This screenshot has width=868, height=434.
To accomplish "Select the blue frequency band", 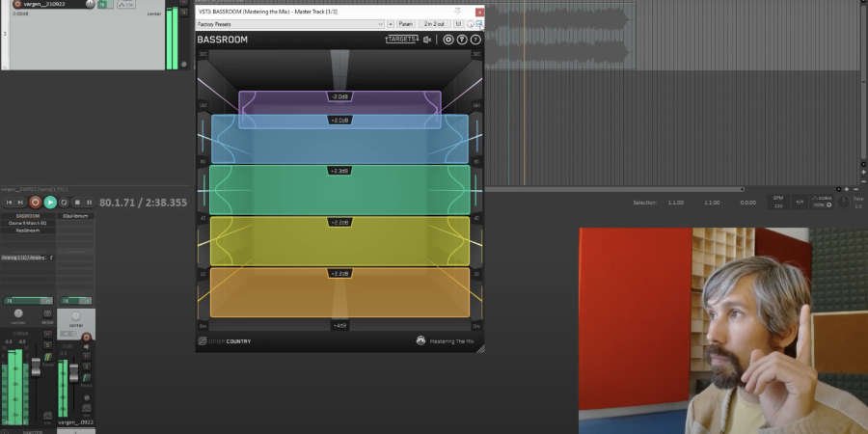I will point(339,141).
